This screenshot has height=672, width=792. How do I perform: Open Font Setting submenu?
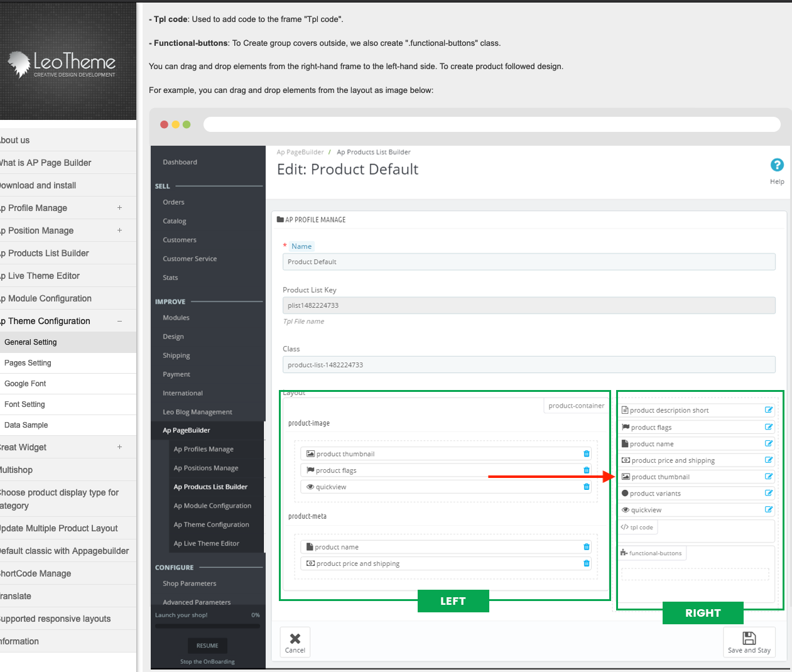pyautogui.click(x=68, y=404)
